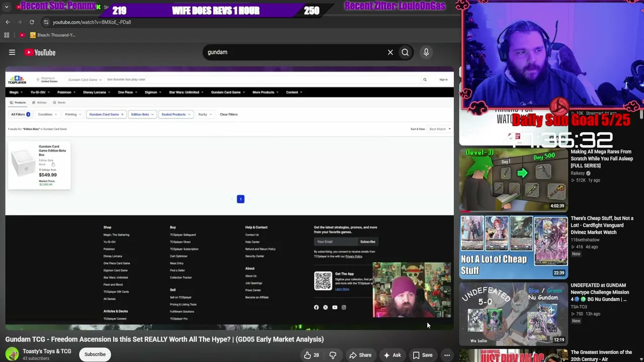
Task: Open Toasty's Toys & TCG channel name
Action: 47,351
